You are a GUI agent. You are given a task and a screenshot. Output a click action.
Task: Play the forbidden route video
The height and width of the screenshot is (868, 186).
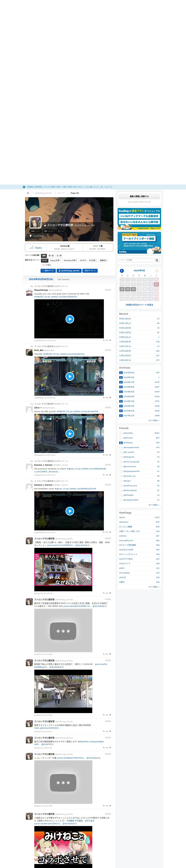[70, 511]
